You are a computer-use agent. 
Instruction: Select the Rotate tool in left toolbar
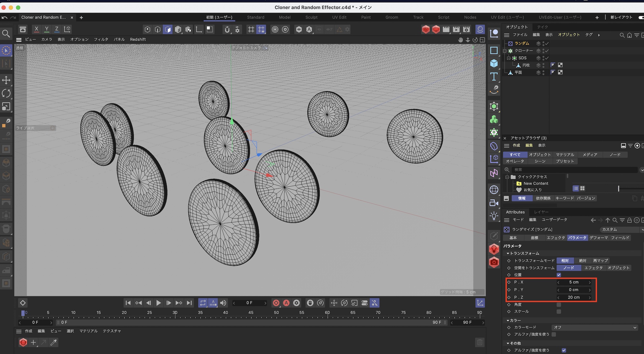point(6,93)
